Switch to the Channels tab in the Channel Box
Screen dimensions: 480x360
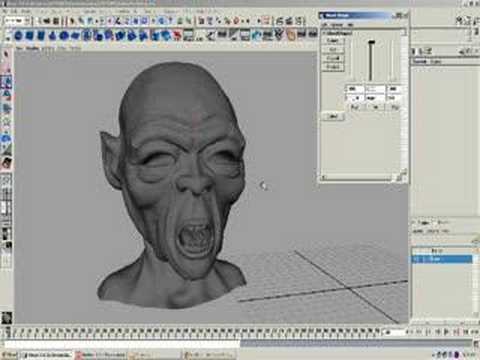420,62
